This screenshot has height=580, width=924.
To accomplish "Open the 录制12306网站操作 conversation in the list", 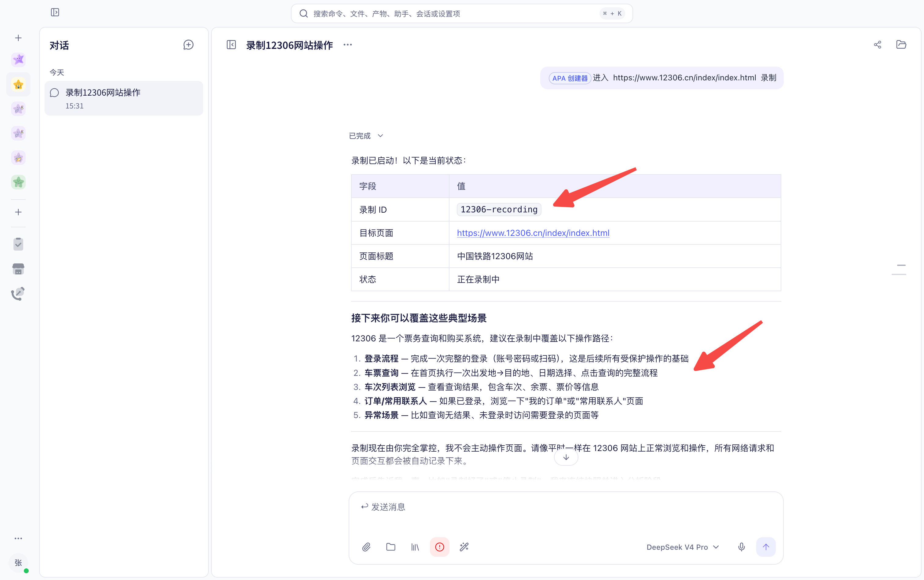I will pos(124,98).
